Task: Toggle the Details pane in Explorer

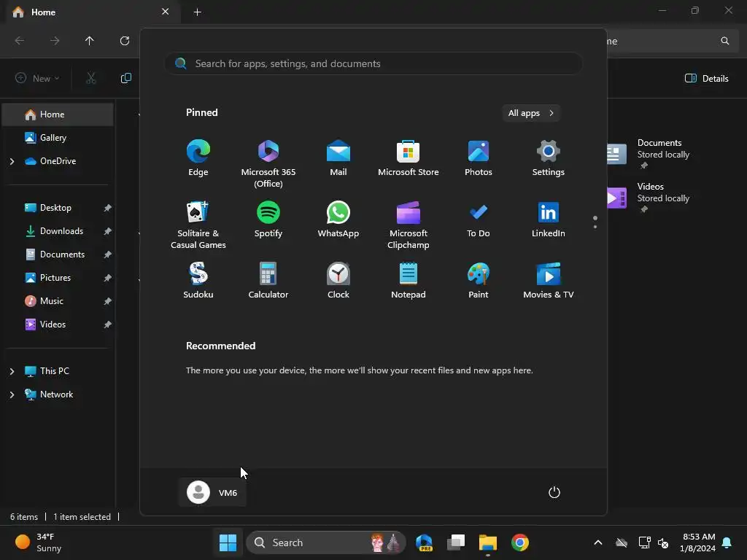Action: (706, 78)
